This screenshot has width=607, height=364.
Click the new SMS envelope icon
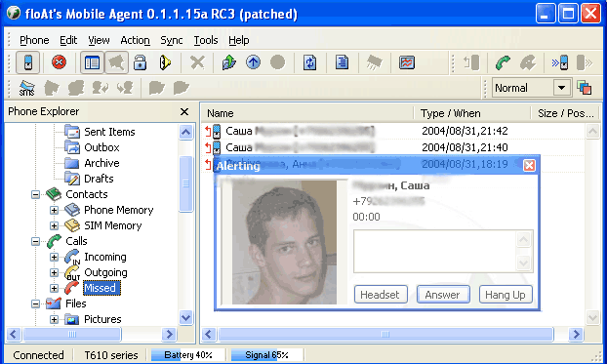(26, 88)
